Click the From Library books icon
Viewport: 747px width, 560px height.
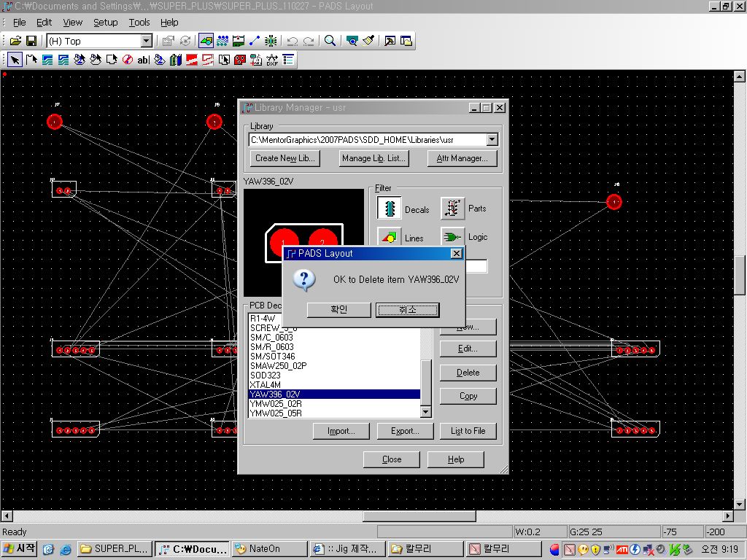pyautogui.click(x=176, y=60)
